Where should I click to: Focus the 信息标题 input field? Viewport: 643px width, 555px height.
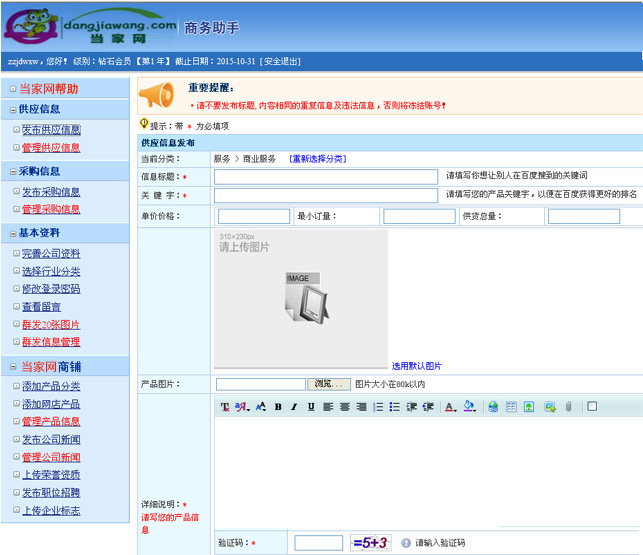[x=326, y=177]
